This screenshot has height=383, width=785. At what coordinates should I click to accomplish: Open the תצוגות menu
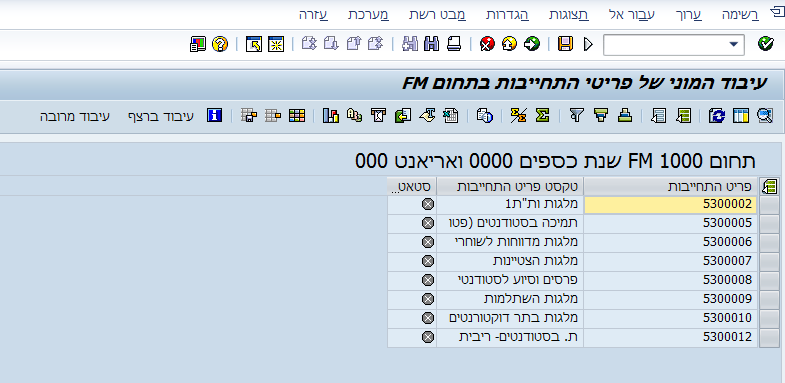[569, 15]
